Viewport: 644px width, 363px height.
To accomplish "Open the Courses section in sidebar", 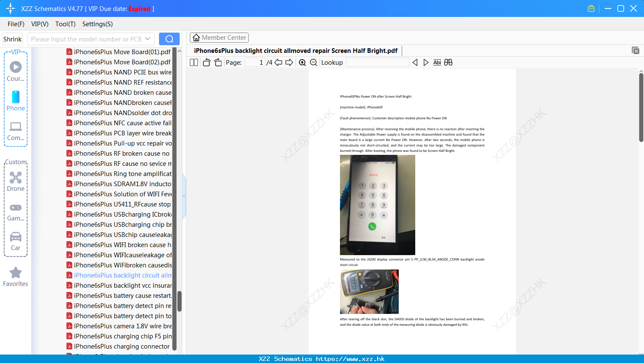I will pyautogui.click(x=16, y=71).
